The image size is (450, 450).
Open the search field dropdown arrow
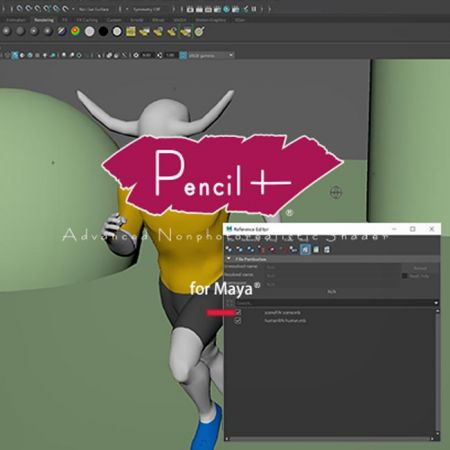pos(436,303)
